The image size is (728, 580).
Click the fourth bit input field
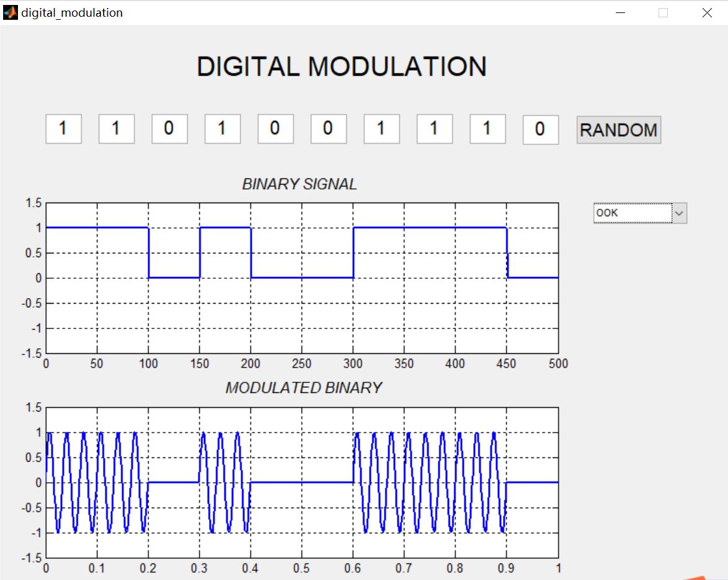223,128
